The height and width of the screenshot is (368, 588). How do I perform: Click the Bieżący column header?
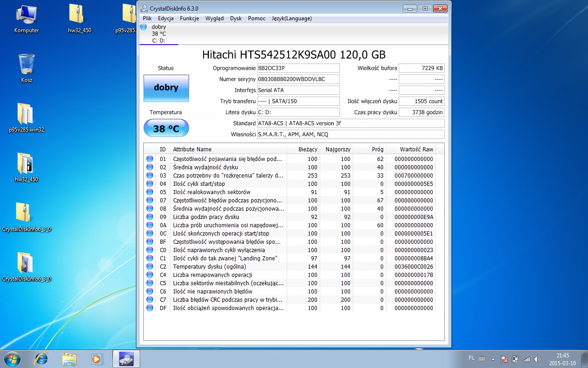[304, 149]
